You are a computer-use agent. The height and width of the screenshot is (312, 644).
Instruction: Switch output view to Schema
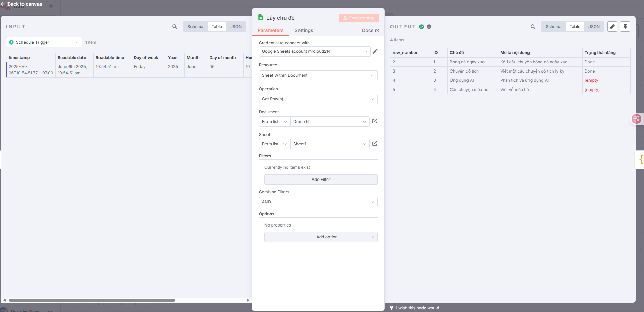coord(553,27)
